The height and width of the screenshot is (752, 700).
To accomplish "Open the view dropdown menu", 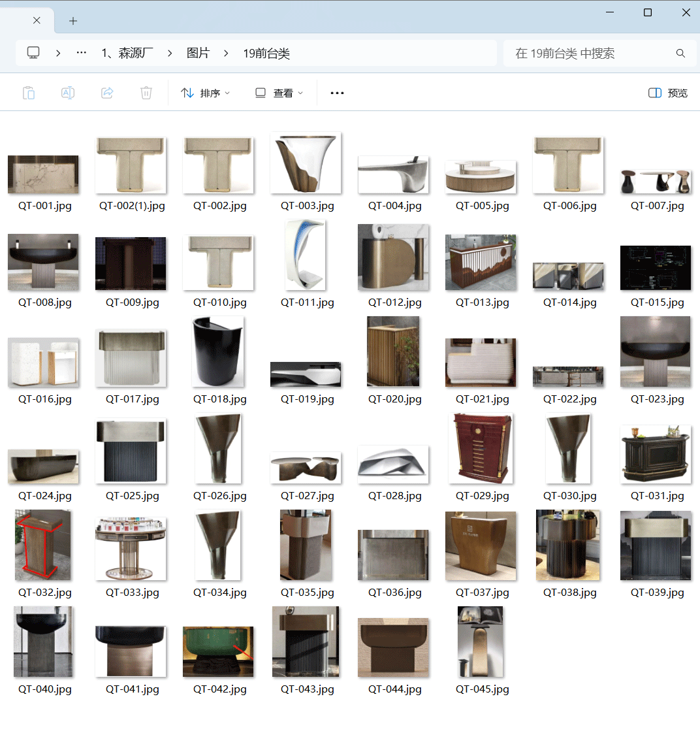I will pyautogui.click(x=279, y=93).
